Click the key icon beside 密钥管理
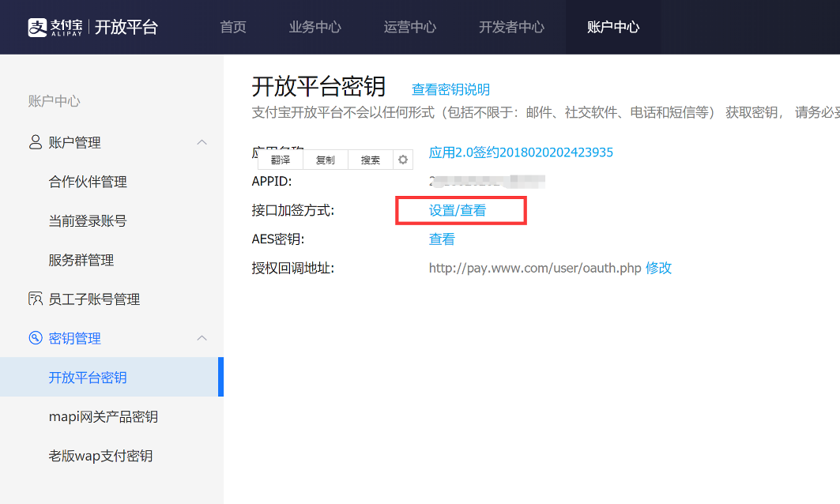The width and height of the screenshot is (840, 504). point(35,337)
